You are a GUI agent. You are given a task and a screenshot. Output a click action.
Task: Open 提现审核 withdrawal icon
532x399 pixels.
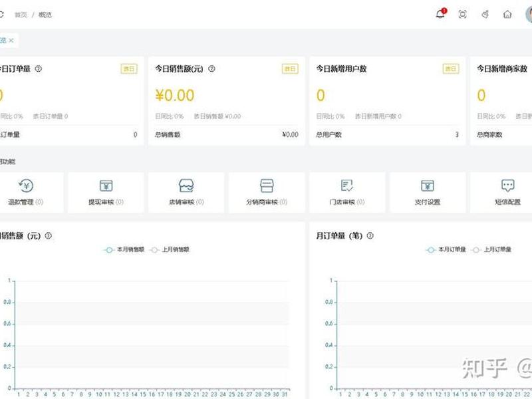point(106,186)
